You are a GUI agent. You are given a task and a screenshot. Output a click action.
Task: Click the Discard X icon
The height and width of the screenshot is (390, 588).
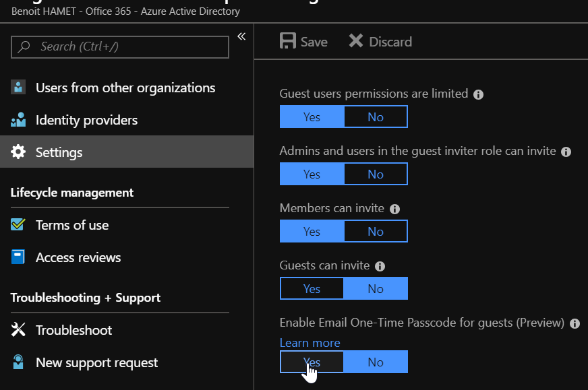356,41
